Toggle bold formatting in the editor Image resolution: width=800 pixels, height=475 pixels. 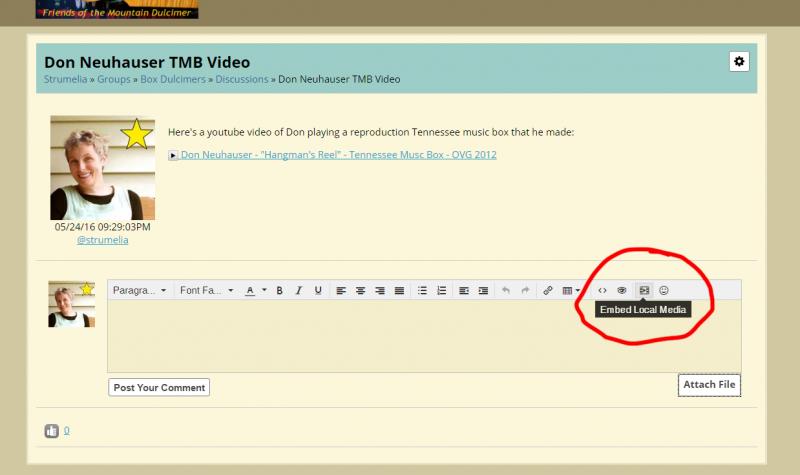click(280, 290)
